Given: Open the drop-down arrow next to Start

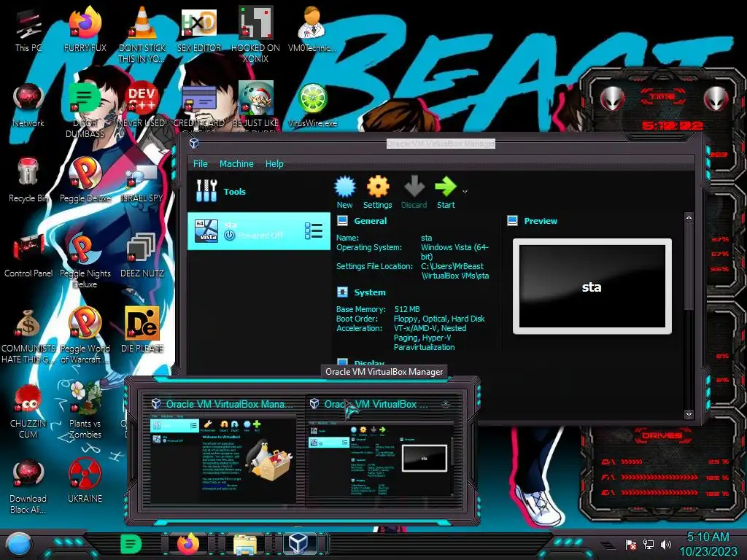Looking at the screenshot, I should [x=465, y=192].
